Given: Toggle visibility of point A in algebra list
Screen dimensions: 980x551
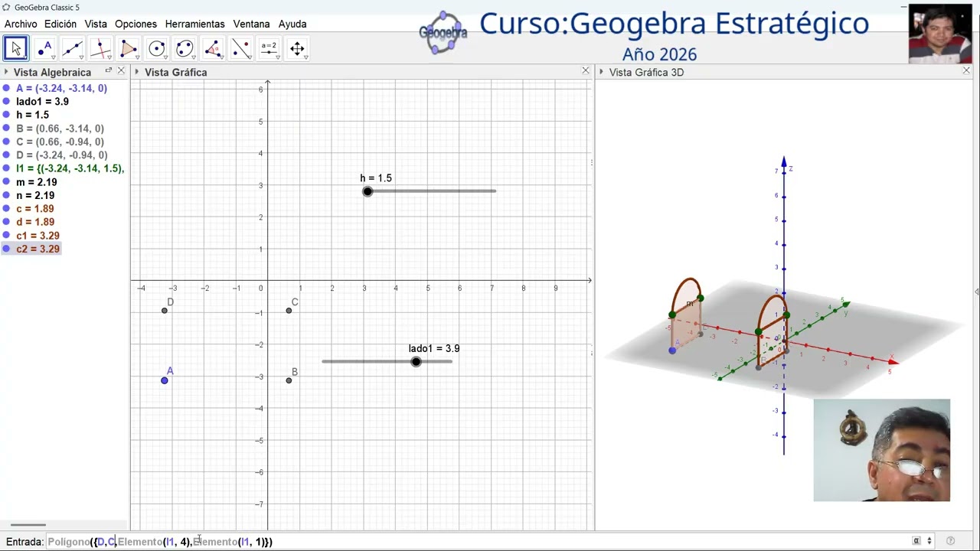Looking at the screenshot, I should (7, 89).
